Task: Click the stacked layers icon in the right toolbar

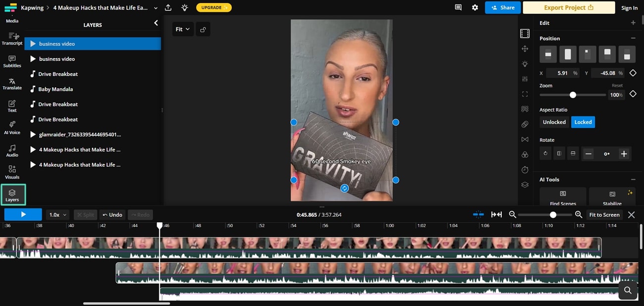Action: (x=525, y=185)
